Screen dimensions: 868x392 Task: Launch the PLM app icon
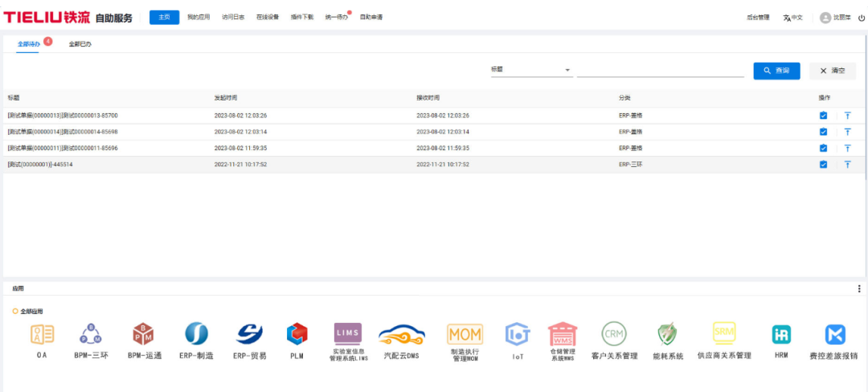pyautogui.click(x=297, y=333)
